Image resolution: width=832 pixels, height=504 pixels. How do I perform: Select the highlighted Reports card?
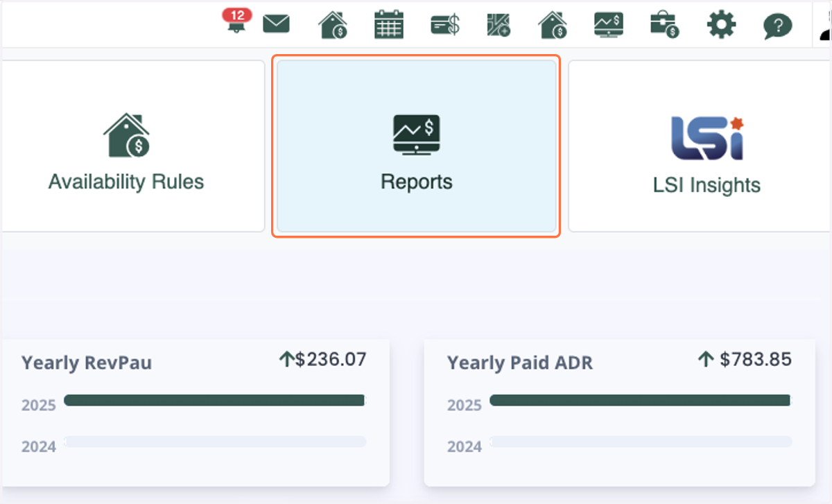pyautogui.click(x=416, y=146)
